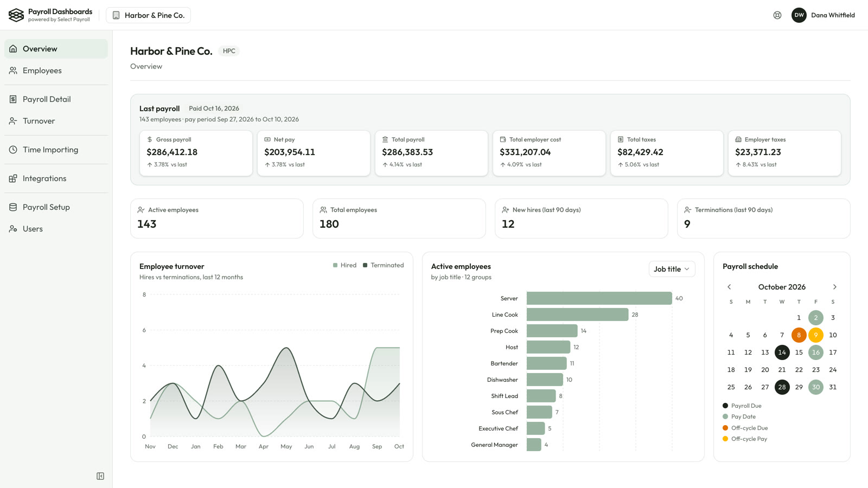Click the Active employees person icon
Screen dimensions: 868x488
point(141,210)
